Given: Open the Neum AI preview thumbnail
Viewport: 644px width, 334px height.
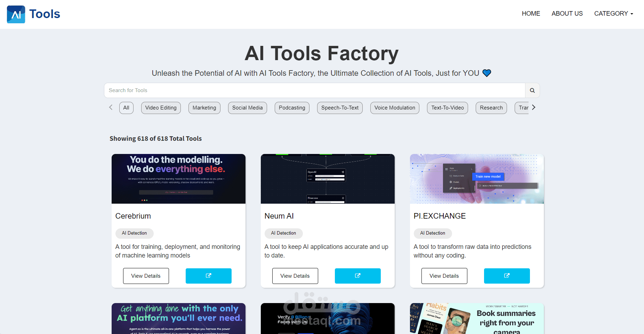Looking at the screenshot, I should click(328, 179).
